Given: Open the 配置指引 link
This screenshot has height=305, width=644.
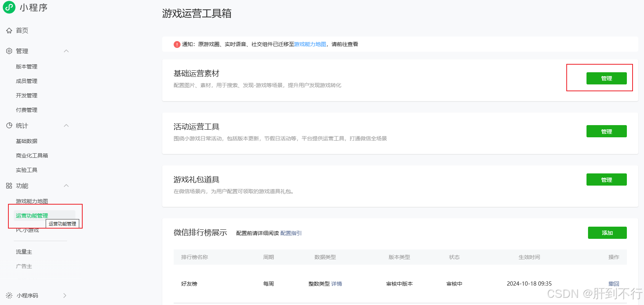Looking at the screenshot, I should [x=291, y=233].
